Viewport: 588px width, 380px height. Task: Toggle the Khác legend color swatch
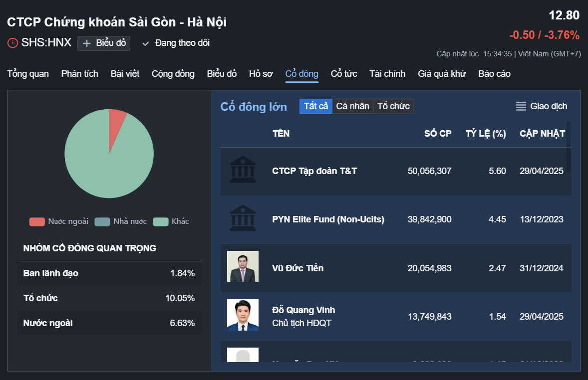pos(161,222)
